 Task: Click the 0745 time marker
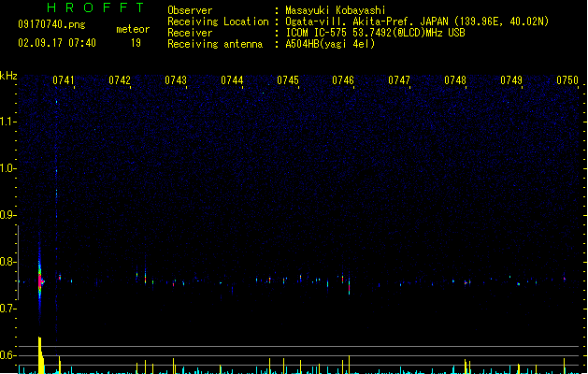pos(288,80)
